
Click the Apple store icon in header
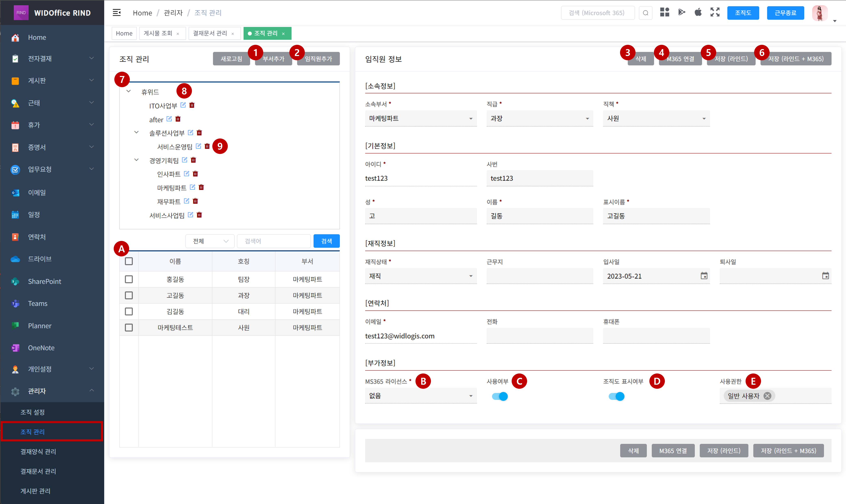(698, 13)
